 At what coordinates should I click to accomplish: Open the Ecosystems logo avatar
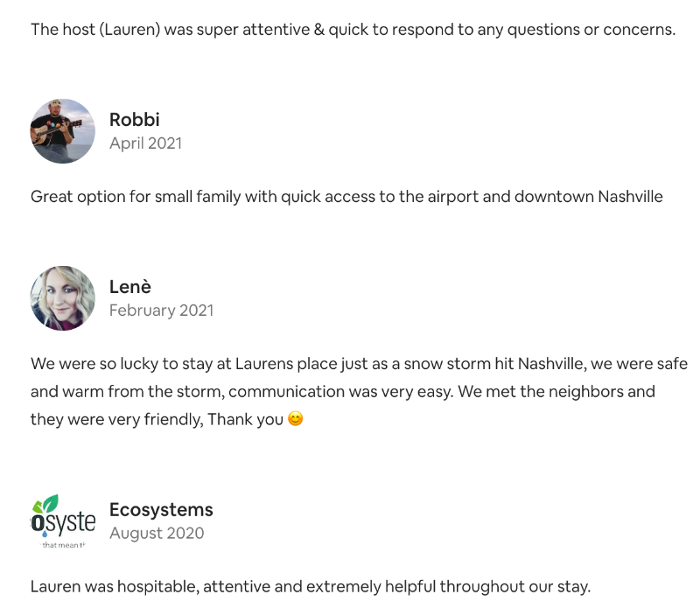(62, 521)
